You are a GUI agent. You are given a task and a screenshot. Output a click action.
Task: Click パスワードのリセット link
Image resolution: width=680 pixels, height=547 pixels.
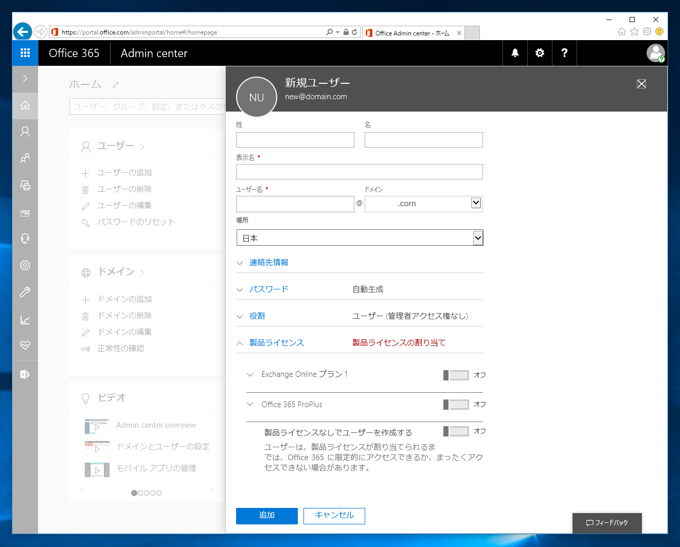click(136, 222)
